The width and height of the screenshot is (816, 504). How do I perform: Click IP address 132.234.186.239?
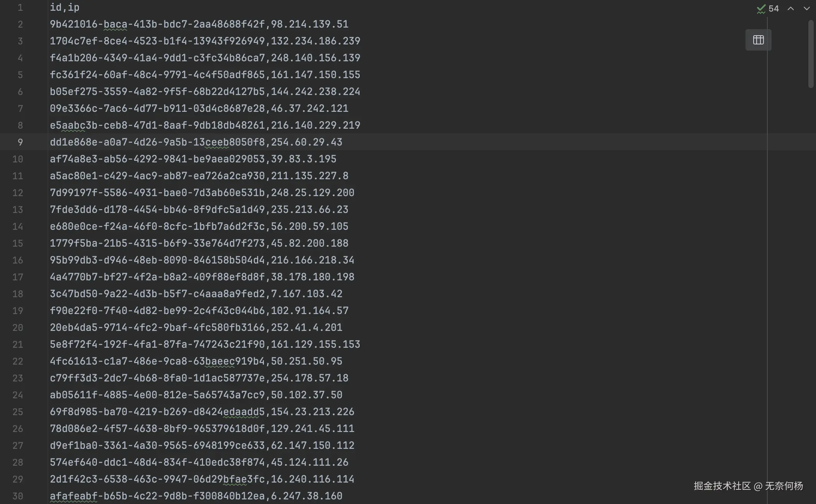(x=315, y=41)
